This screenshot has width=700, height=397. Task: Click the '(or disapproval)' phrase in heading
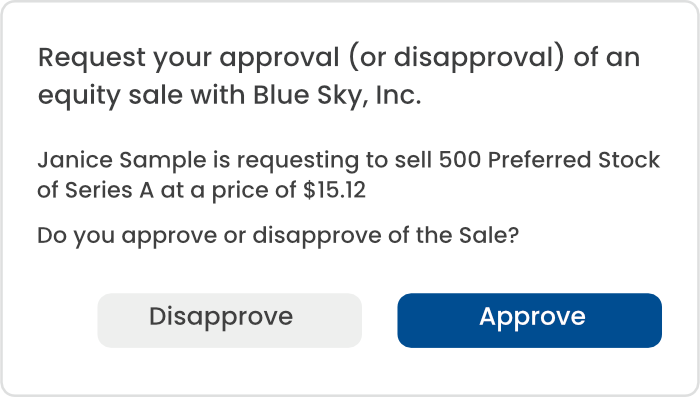pyautogui.click(x=456, y=59)
